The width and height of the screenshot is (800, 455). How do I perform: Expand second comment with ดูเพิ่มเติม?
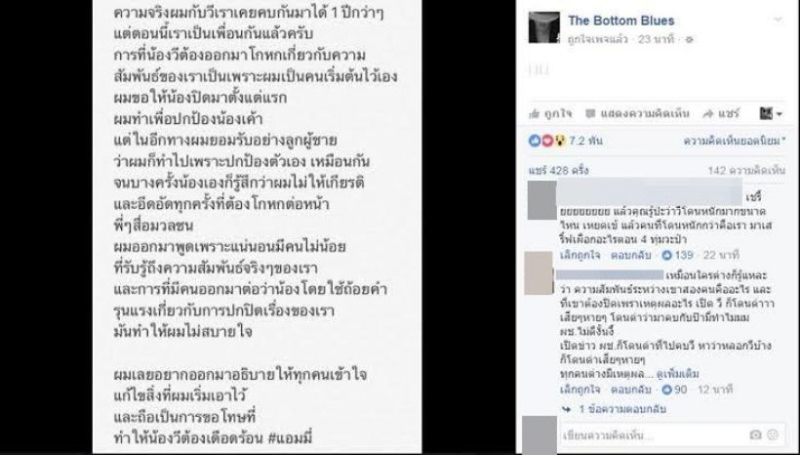coord(678,374)
